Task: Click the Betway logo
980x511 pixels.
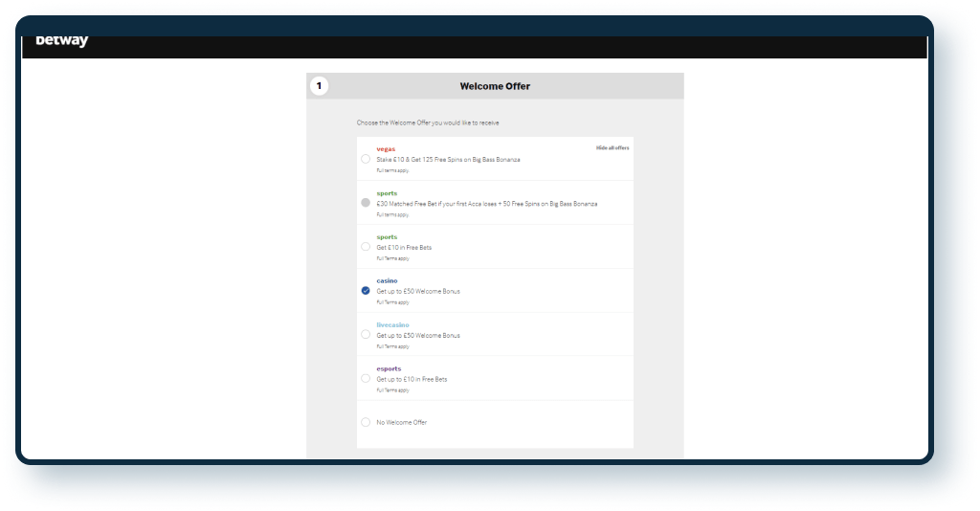Action: pos(61,41)
